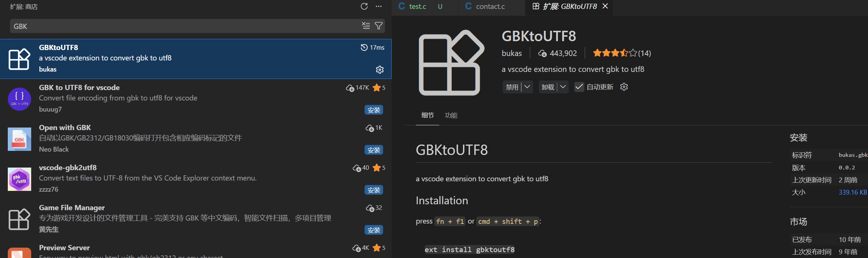
Task: Expand the 禁用 dropdown arrow
Action: pos(527,87)
